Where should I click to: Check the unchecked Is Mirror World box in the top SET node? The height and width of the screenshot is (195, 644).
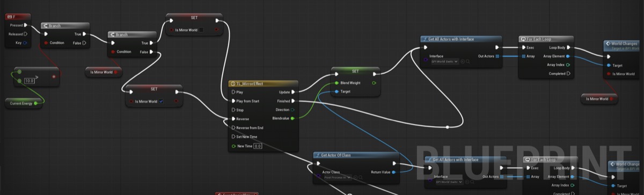click(201, 30)
